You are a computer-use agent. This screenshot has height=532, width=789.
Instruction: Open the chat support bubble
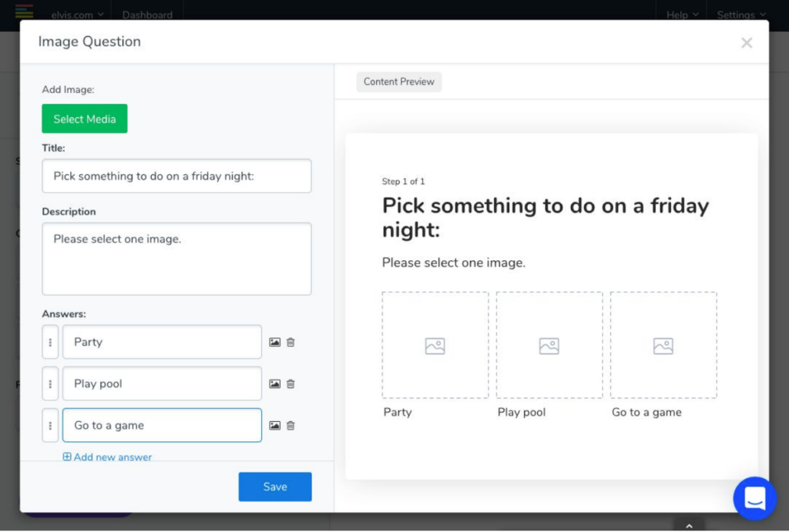coord(754,499)
